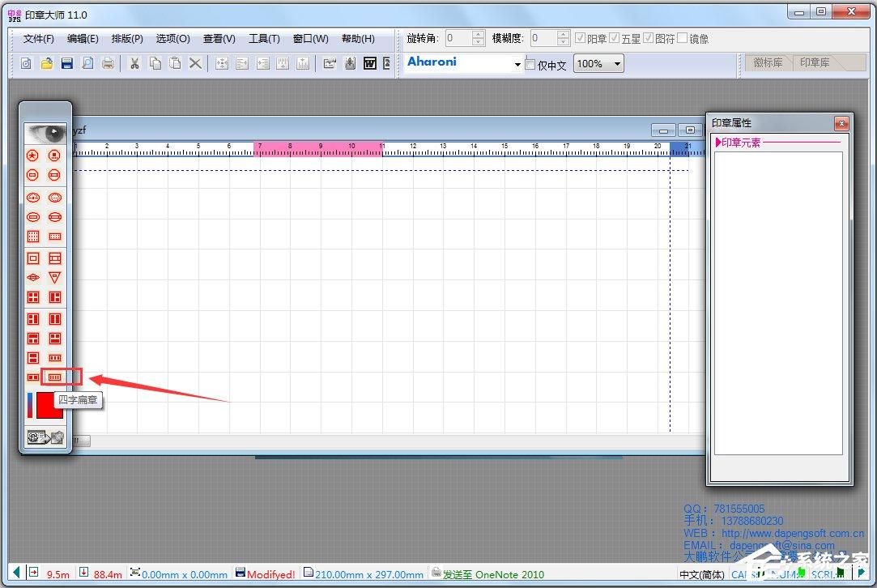This screenshot has height=588, width=877.
Task: Select the round star stamp tool
Action: coord(33,156)
